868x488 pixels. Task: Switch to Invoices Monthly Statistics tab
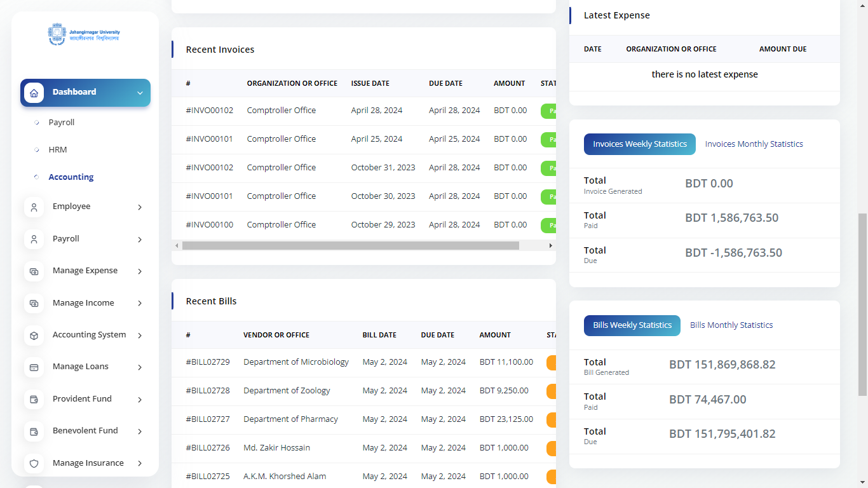(x=754, y=144)
